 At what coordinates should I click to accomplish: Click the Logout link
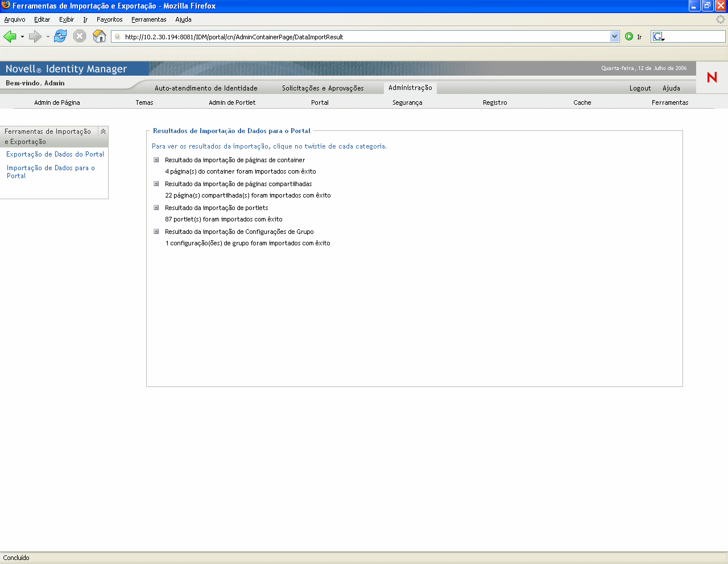[640, 88]
